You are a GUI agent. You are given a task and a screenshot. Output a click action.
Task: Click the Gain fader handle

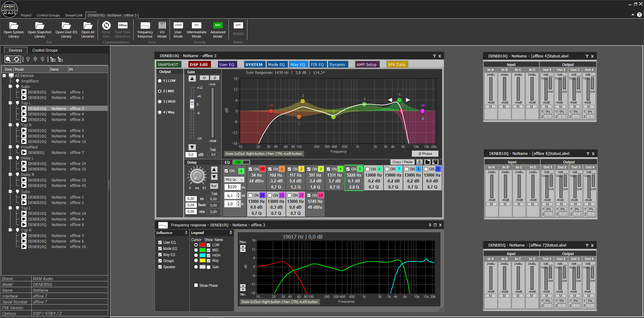pyautogui.click(x=192, y=104)
